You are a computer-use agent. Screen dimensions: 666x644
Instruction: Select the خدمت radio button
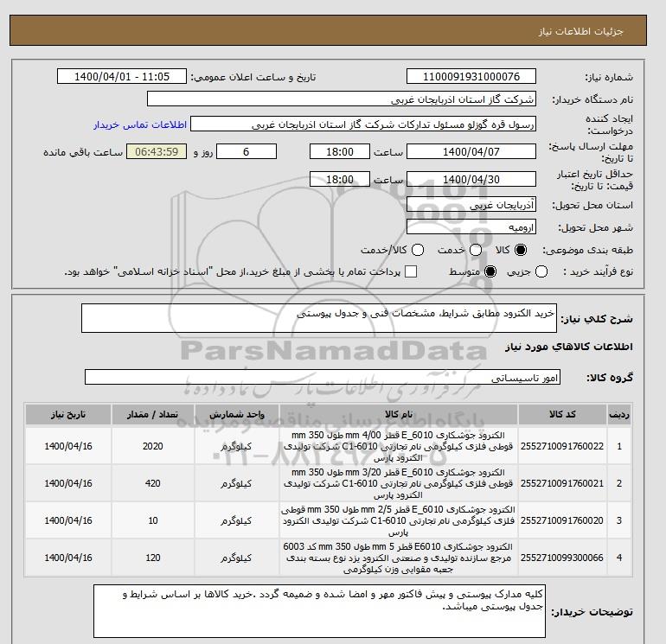pyautogui.click(x=476, y=250)
